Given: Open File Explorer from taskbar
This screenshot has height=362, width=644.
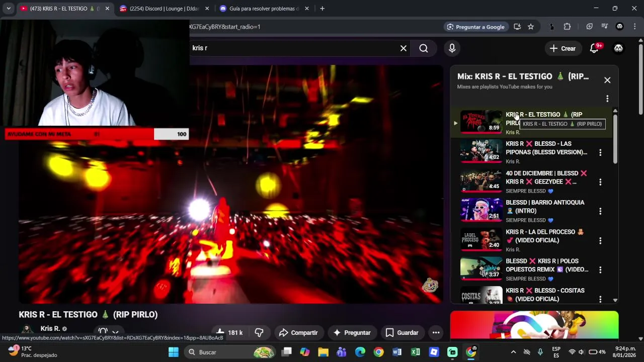Looking at the screenshot, I should tap(323, 352).
